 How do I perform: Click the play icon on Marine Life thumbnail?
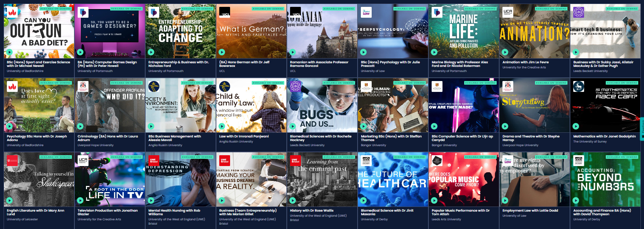tap(434, 52)
